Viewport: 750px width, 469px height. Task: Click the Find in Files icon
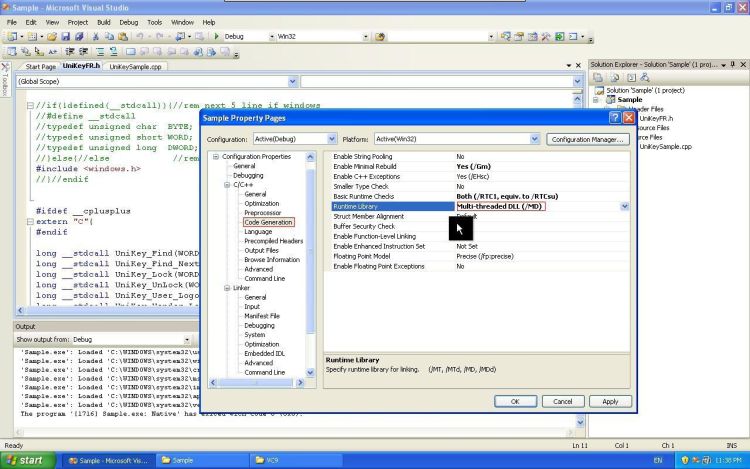click(x=380, y=36)
